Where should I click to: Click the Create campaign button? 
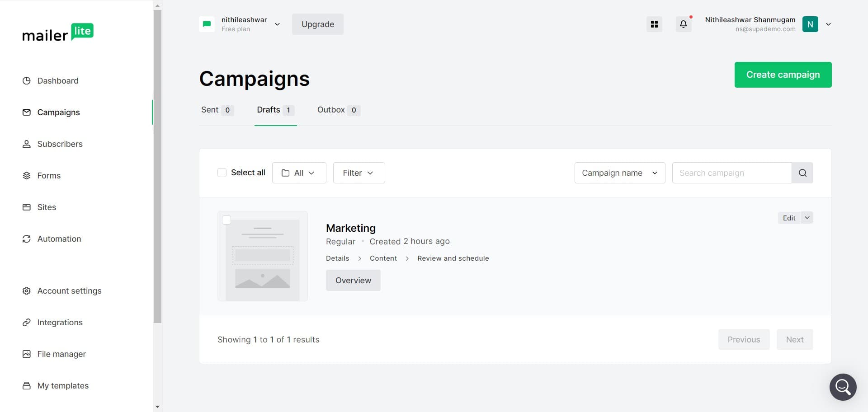click(783, 75)
